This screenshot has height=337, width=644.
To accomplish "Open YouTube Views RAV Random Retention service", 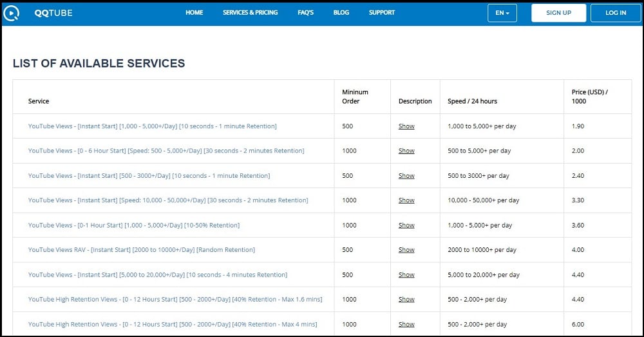I will 142,250.
